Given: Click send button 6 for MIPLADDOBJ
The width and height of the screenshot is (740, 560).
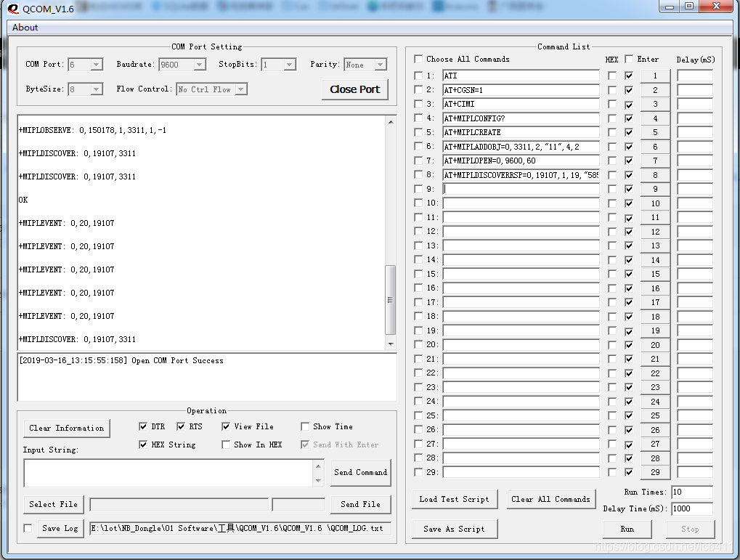Looking at the screenshot, I should pyautogui.click(x=655, y=147).
